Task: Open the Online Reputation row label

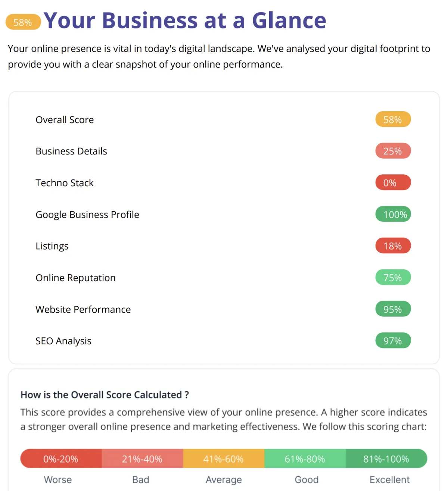Action: 75,278
